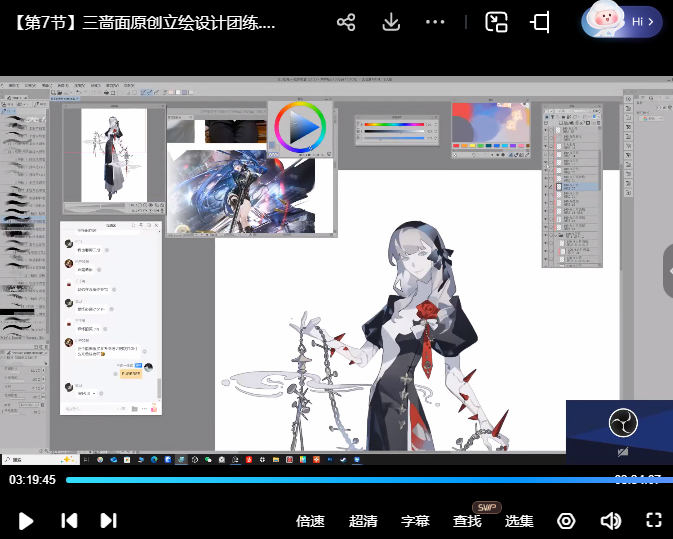Open the 选集 episode list
The height and width of the screenshot is (539, 673).
coord(519,521)
